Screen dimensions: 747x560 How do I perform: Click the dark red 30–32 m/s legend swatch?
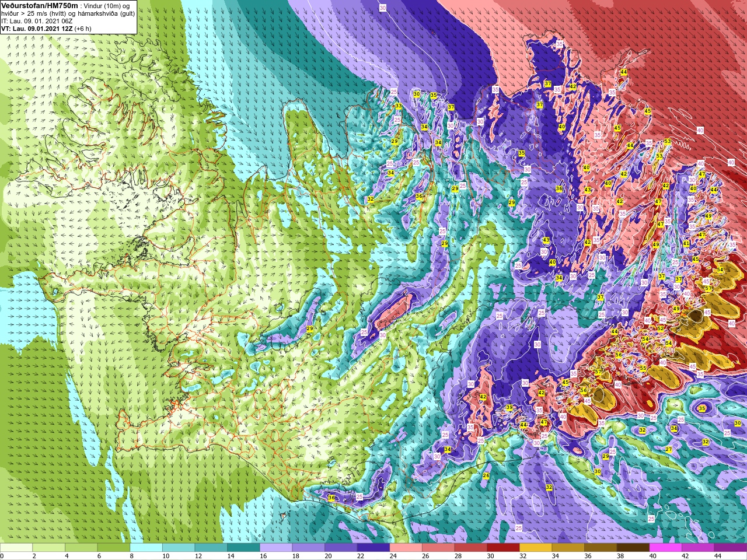coord(504,548)
